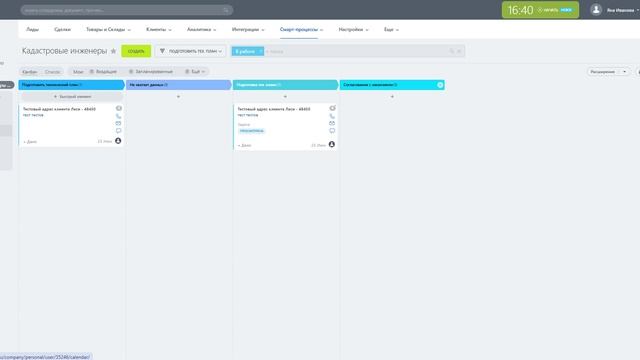Remove the В работе filter chip
Viewport: 640px width, 360px height.
pyautogui.click(x=260, y=51)
